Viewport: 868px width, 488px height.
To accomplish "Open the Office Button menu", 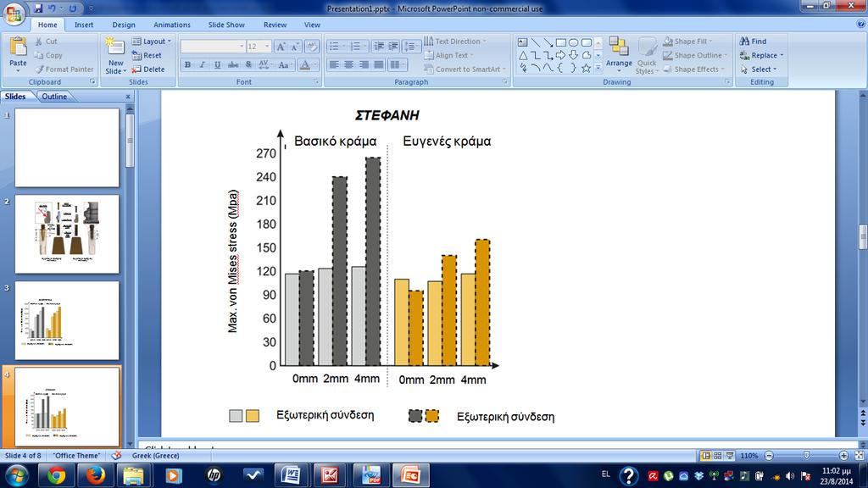I will [14, 14].
